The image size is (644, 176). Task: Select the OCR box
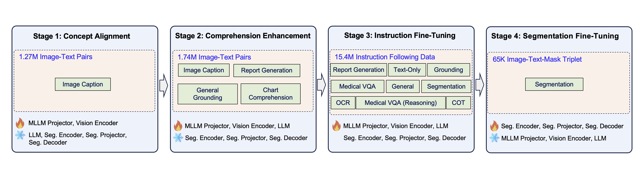point(343,103)
